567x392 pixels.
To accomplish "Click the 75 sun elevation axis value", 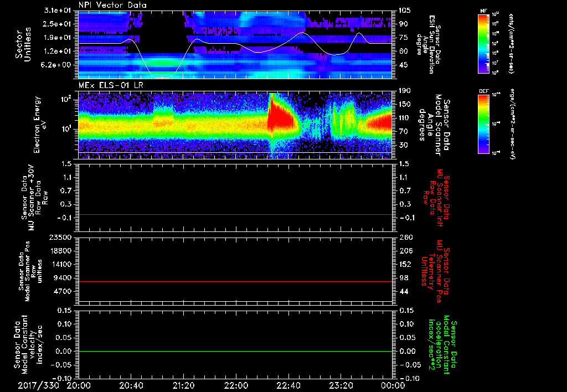I will click(403, 38).
